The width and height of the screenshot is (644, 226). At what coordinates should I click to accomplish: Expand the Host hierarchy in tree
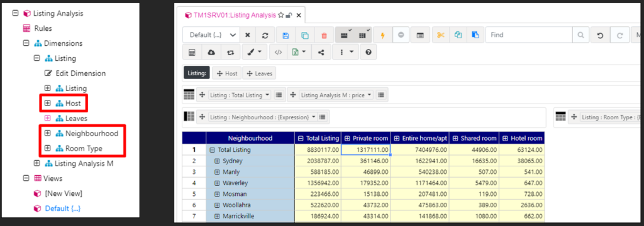(x=48, y=104)
